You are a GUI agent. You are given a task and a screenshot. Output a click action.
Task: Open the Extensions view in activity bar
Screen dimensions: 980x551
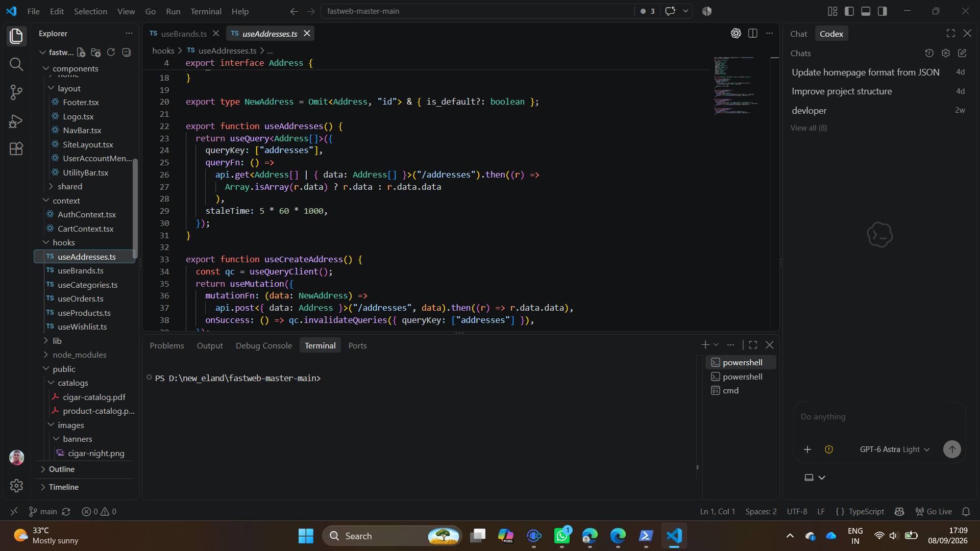point(16,148)
